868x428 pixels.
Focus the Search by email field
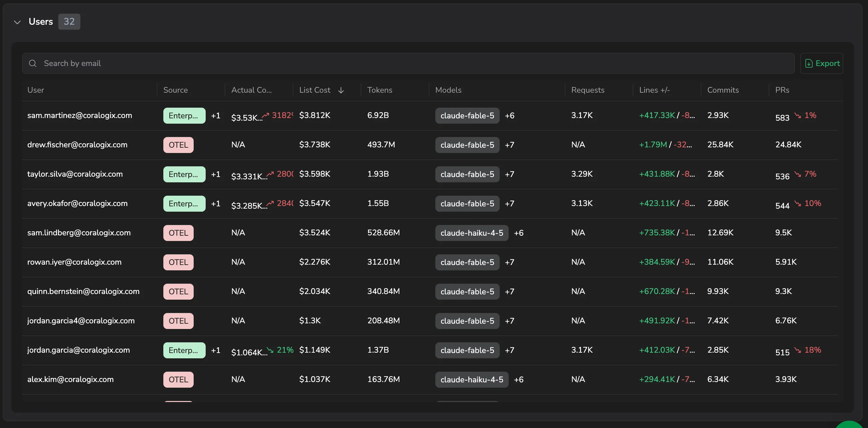[x=408, y=63]
